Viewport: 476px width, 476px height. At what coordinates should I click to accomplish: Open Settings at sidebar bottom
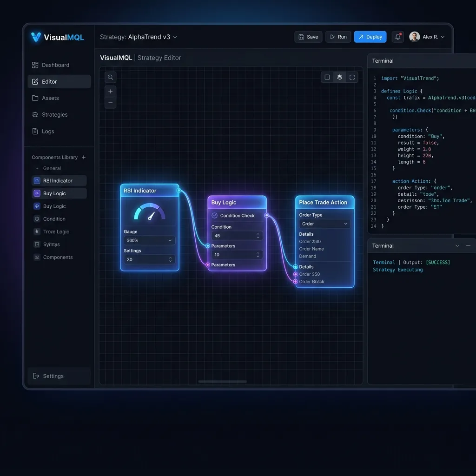pos(59,376)
